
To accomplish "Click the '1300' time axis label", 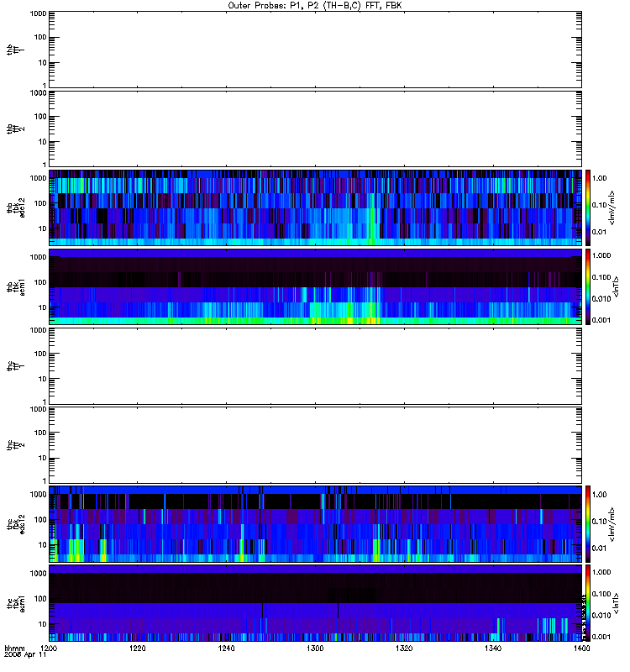I will [x=315, y=648].
